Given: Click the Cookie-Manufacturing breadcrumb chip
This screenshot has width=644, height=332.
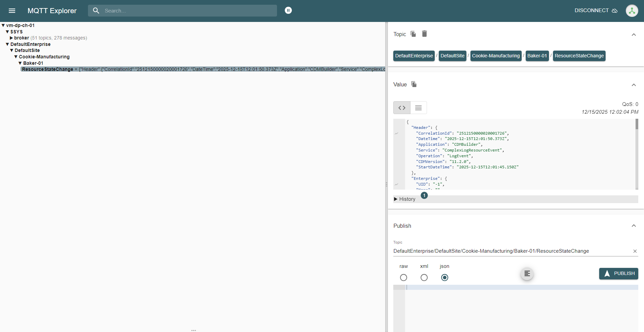Looking at the screenshot, I should [x=496, y=56].
